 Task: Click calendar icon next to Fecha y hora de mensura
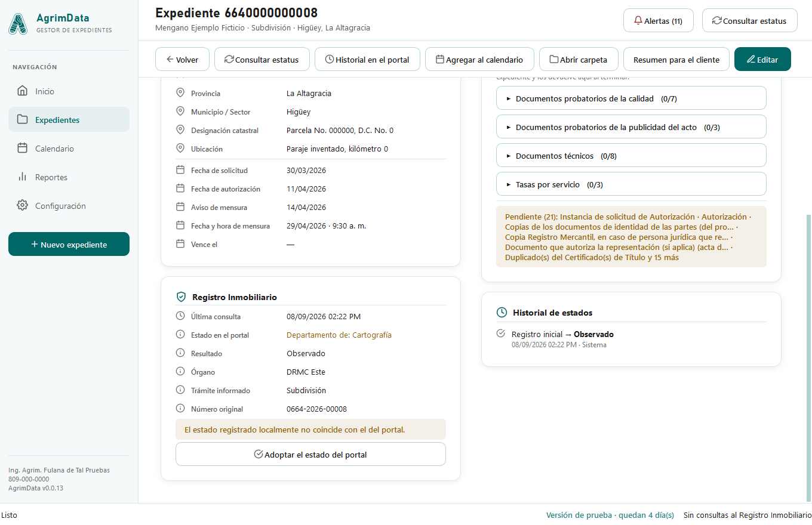(x=180, y=226)
